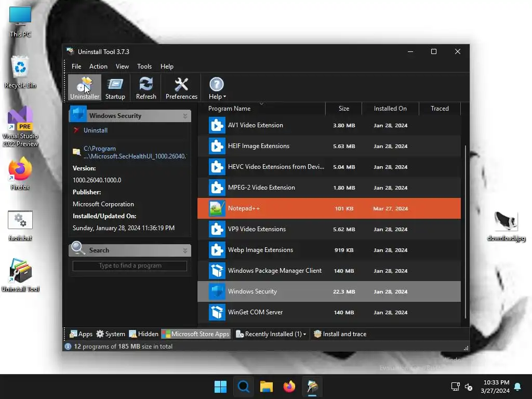Open Windows Start menu on taskbar
Viewport: 532px width, 399px height.
220,387
